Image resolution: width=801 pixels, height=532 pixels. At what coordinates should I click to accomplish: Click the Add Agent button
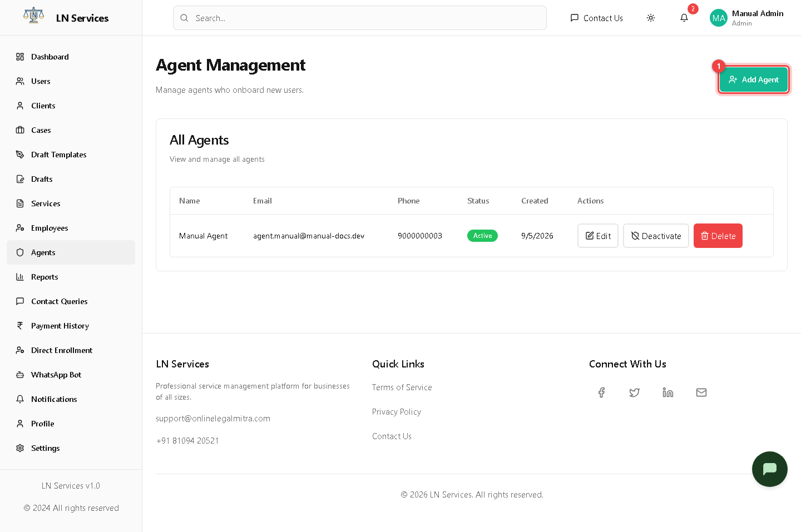(x=753, y=79)
